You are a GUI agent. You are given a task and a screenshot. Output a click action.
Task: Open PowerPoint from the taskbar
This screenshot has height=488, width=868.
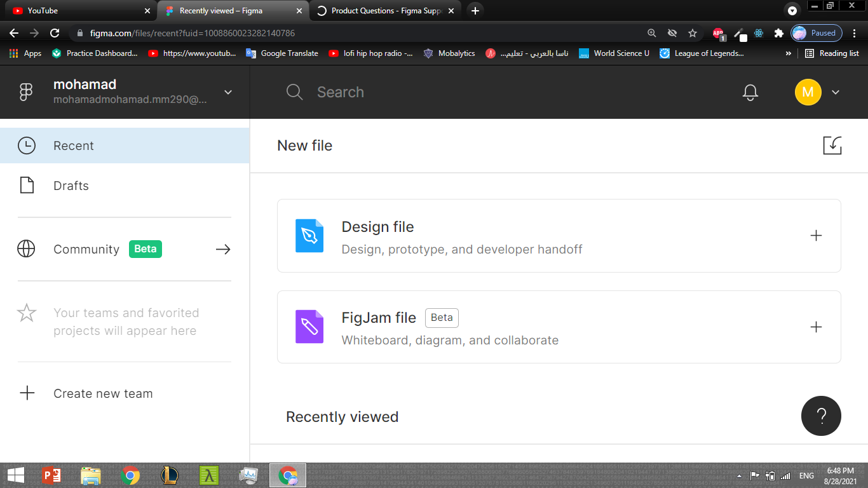click(x=51, y=475)
